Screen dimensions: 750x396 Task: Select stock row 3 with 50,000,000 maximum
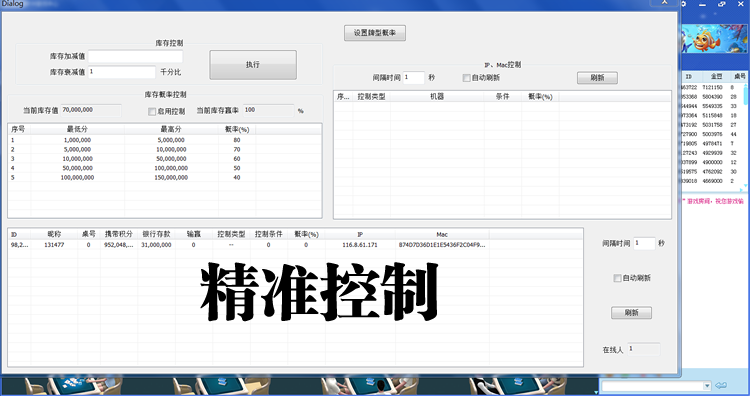[165, 159]
